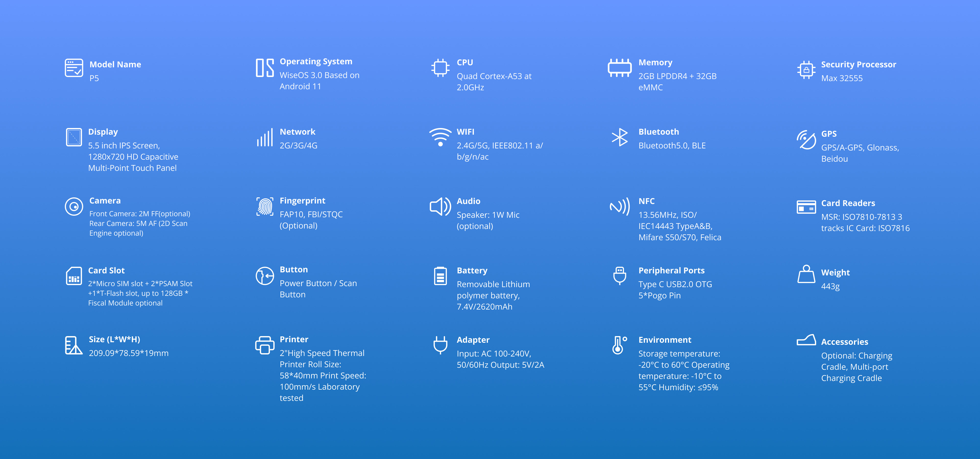Select the 'Model Name' heading

point(115,65)
